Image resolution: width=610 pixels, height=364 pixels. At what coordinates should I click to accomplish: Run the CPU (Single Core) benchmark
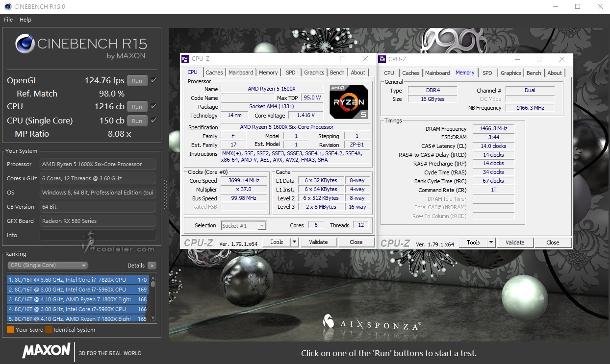(x=137, y=121)
